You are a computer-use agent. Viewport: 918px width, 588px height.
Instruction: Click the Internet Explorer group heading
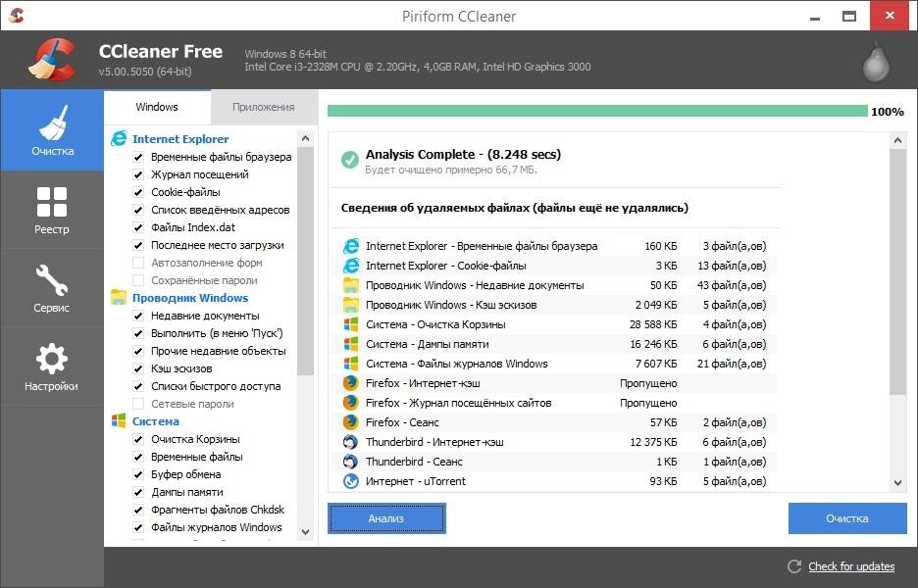(x=180, y=139)
